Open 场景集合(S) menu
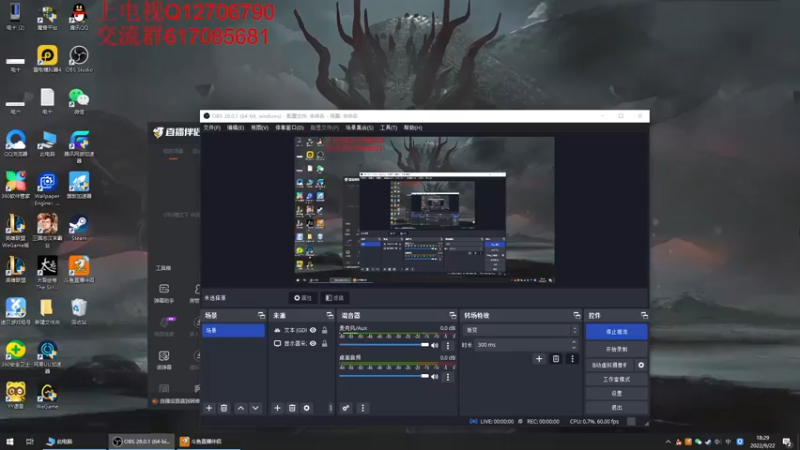This screenshot has width=800, height=450. point(359,128)
